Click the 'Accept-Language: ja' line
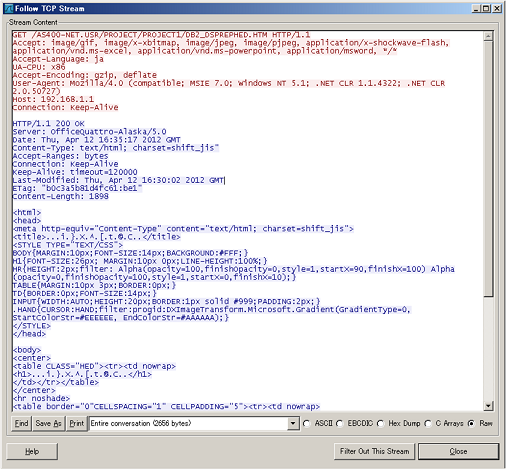506x470 pixels. click(x=58, y=59)
